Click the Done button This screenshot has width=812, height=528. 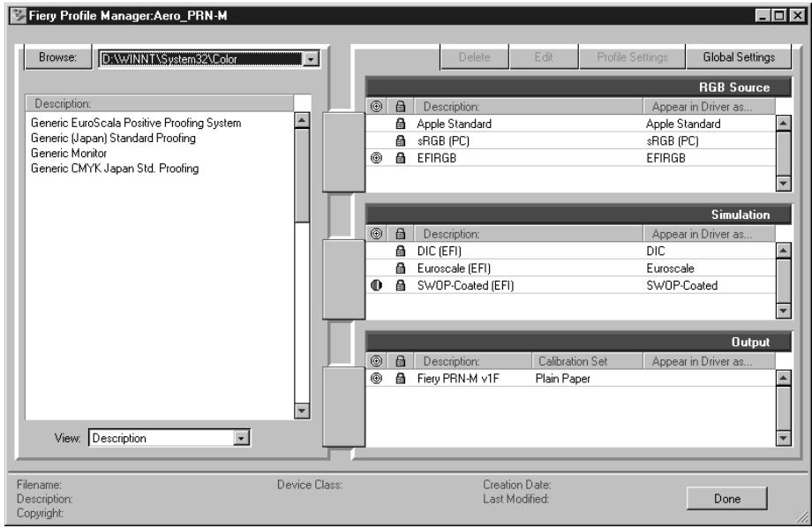(x=727, y=499)
